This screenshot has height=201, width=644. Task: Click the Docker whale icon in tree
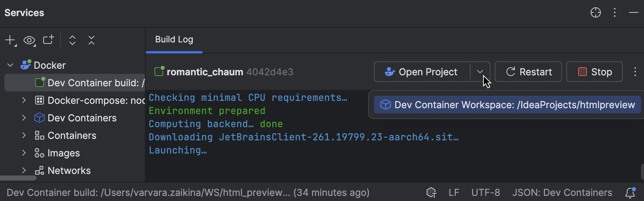[26, 65]
